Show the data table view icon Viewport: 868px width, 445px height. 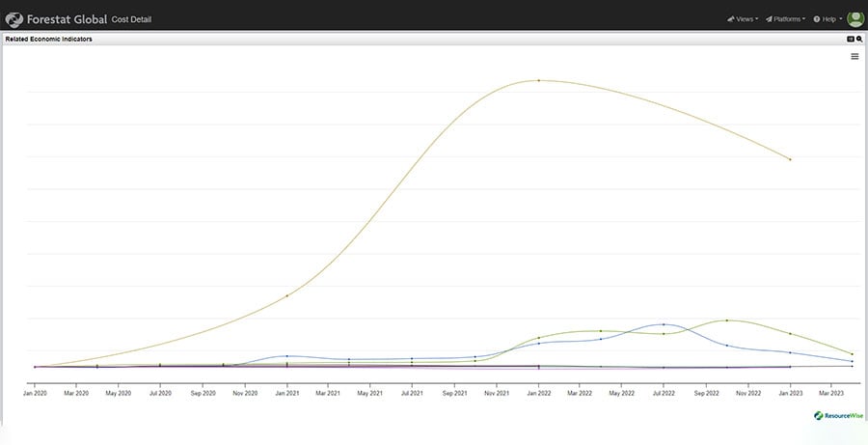851,40
